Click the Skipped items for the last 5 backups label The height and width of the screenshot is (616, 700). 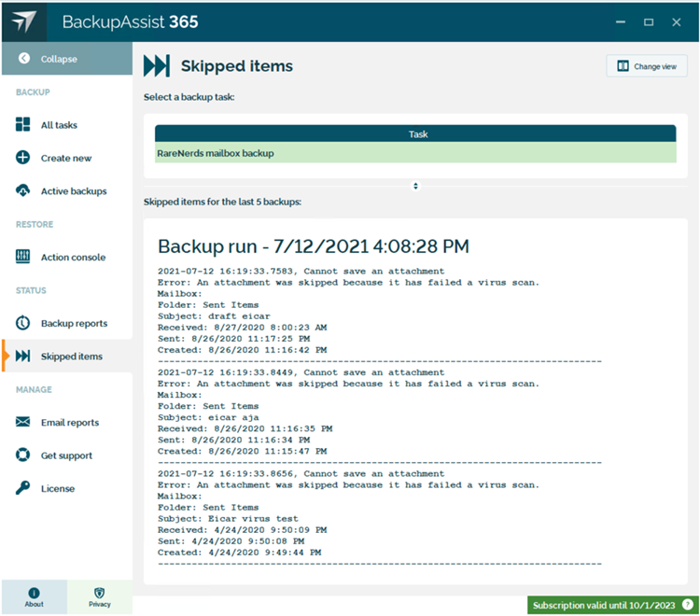point(222,202)
